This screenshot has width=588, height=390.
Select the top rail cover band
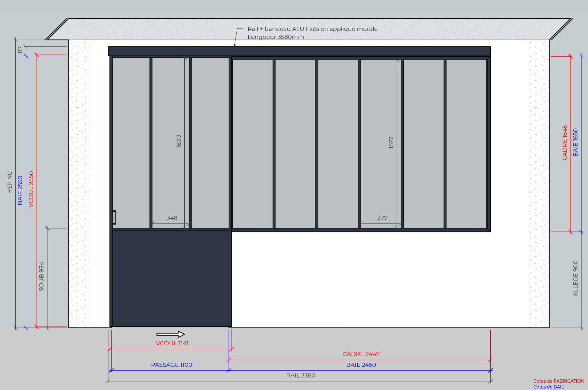pyautogui.click(x=299, y=51)
